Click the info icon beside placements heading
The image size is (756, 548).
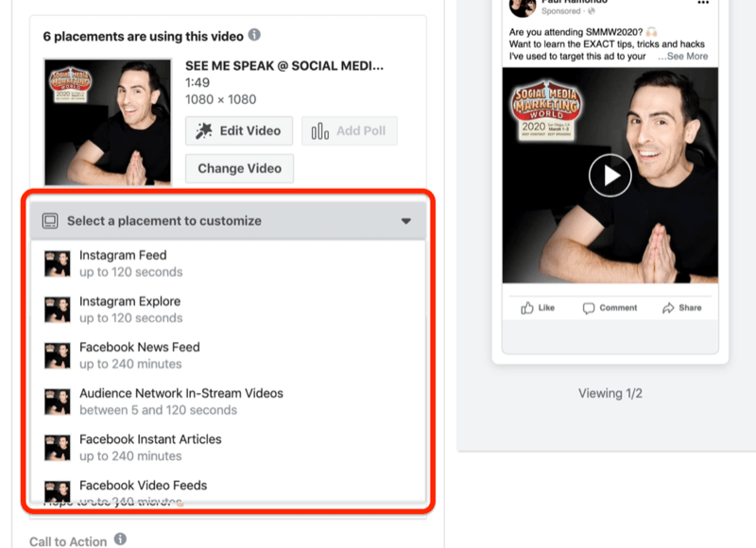tap(254, 35)
